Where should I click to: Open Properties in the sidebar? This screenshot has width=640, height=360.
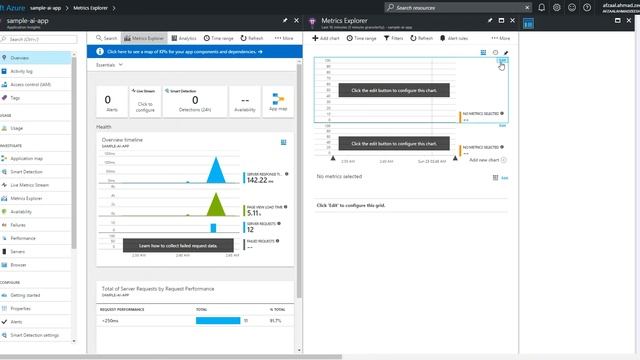(36, 309)
